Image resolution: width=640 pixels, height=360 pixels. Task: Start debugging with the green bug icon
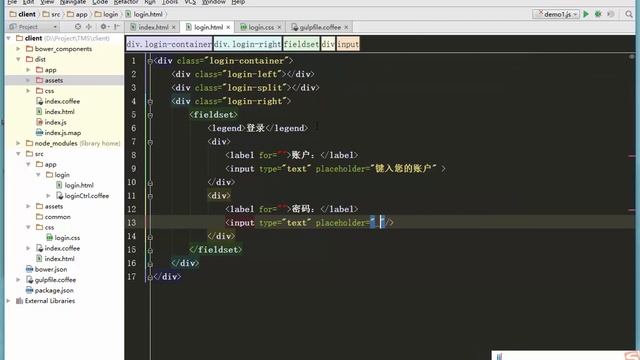coord(598,14)
